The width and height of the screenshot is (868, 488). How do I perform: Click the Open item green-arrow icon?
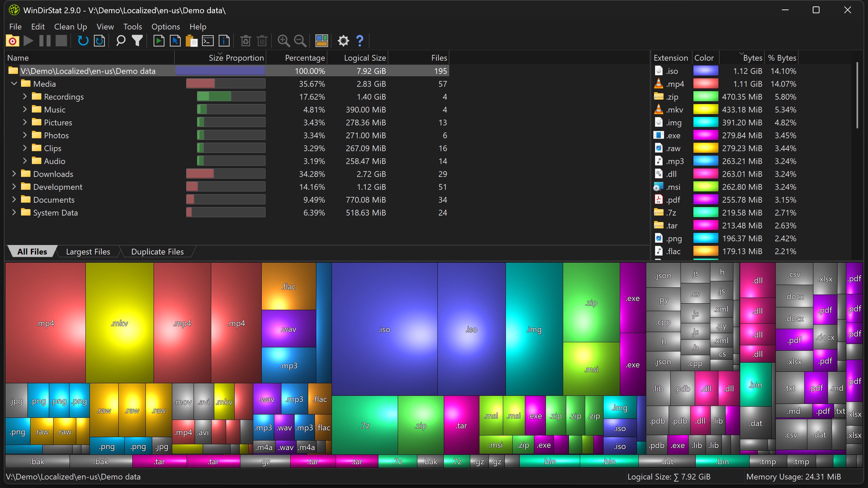159,41
